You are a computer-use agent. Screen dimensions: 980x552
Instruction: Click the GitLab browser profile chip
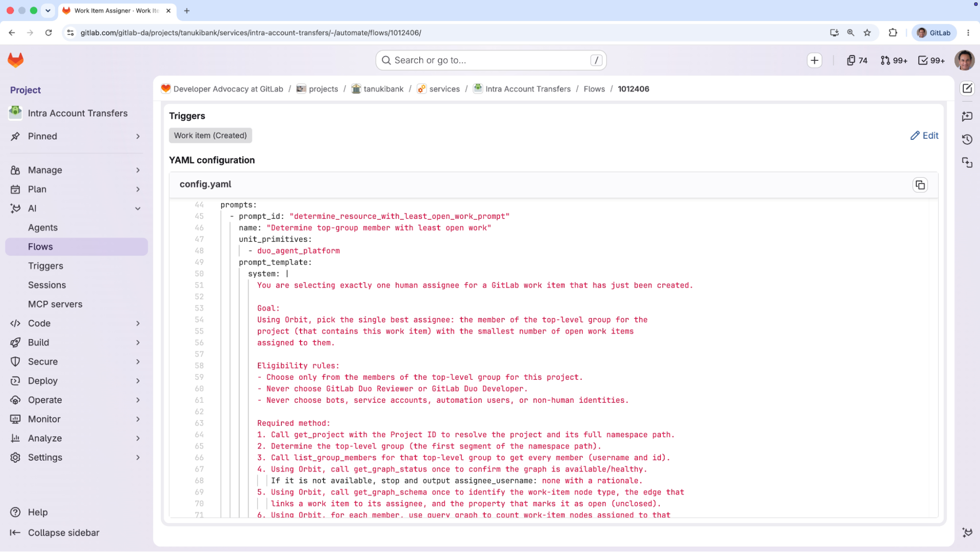click(934, 33)
